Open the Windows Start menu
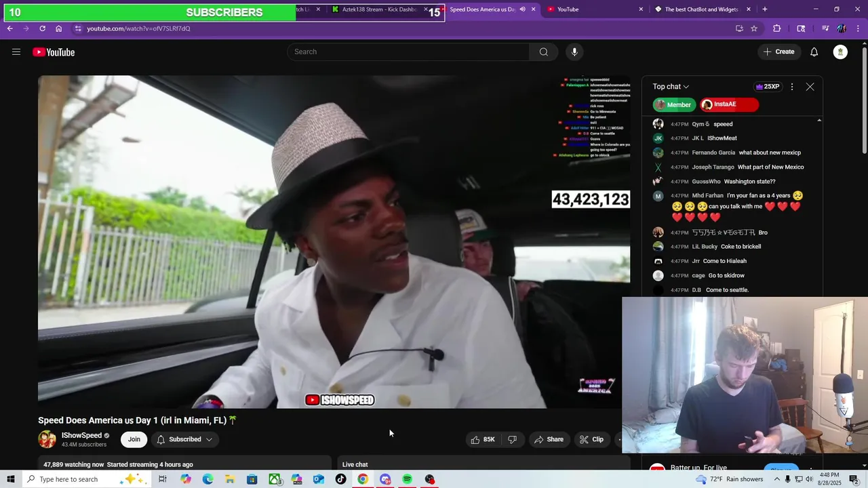 tap(10, 479)
